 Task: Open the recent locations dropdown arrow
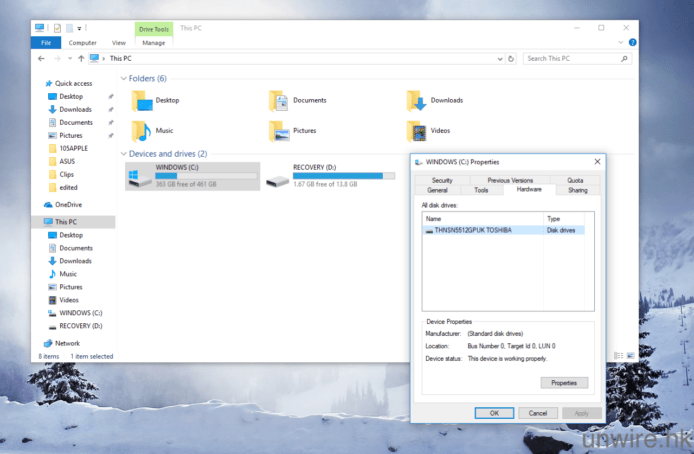68,59
